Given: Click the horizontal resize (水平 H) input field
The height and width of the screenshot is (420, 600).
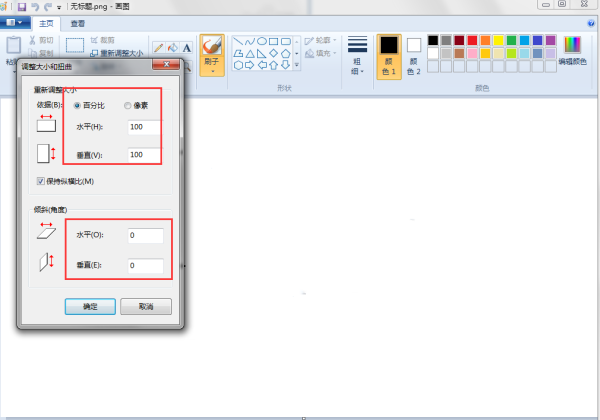Looking at the screenshot, I should [x=146, y=127].
